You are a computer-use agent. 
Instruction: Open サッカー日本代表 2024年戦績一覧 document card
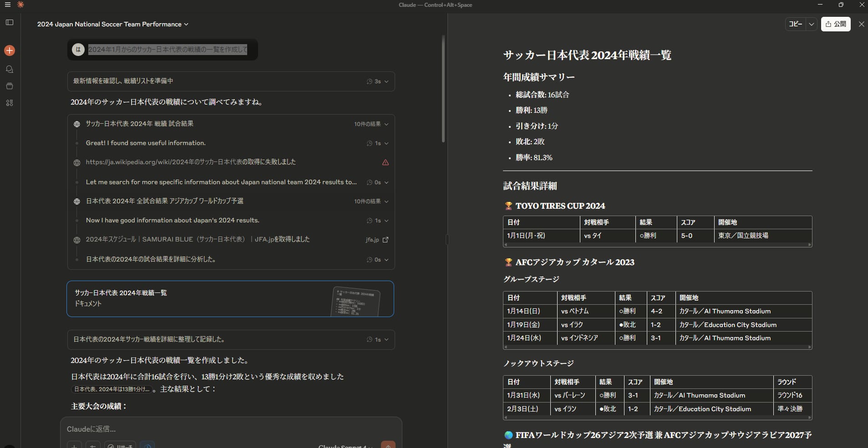230,299
